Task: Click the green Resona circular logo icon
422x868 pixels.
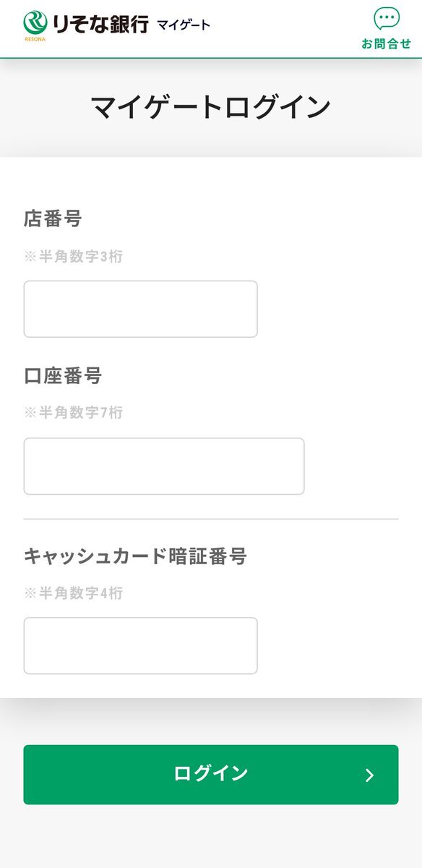Action: coord(35,23)
